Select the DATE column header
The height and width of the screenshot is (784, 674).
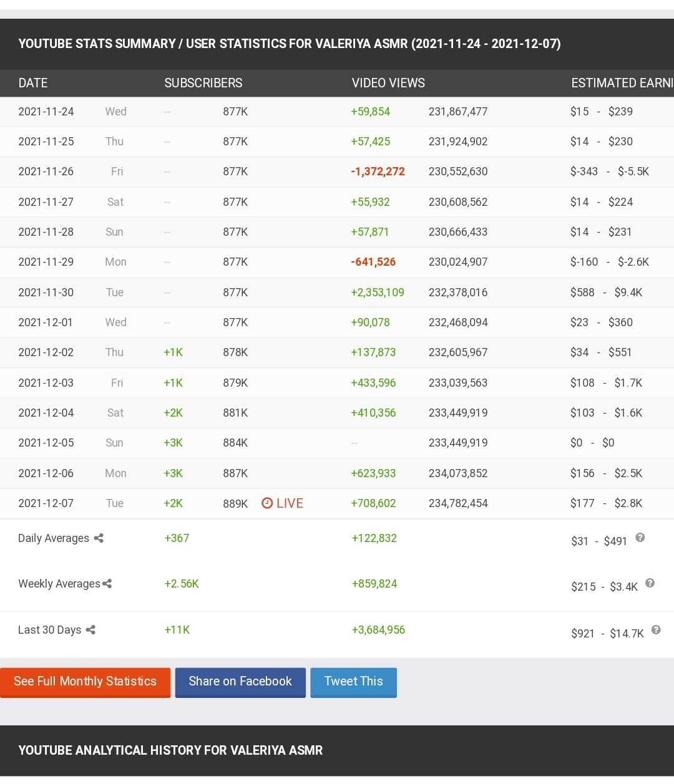click(x=33, y=83)
